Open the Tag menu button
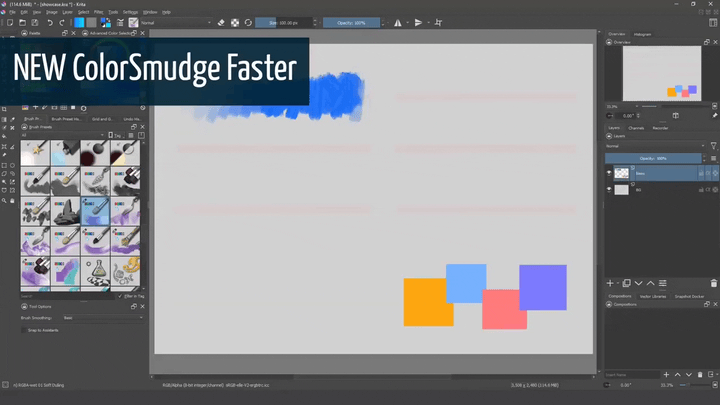 [x=116, y=135]
